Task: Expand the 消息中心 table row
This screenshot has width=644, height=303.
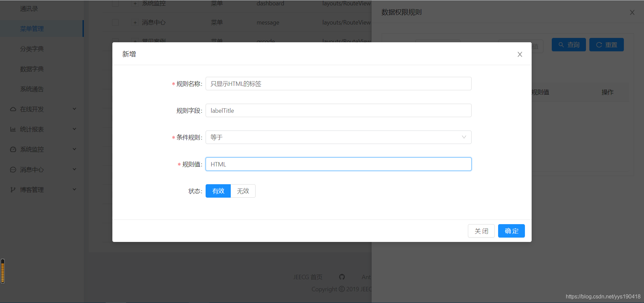Action: click(135, 22)
